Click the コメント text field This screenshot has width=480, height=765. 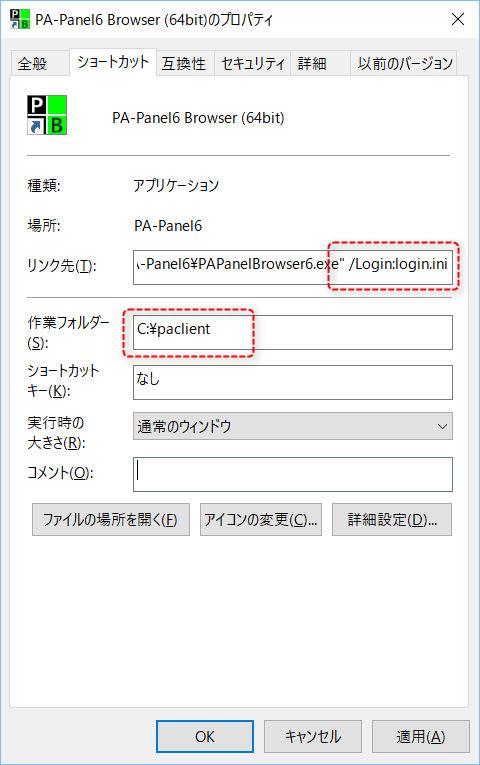[293, 474]
